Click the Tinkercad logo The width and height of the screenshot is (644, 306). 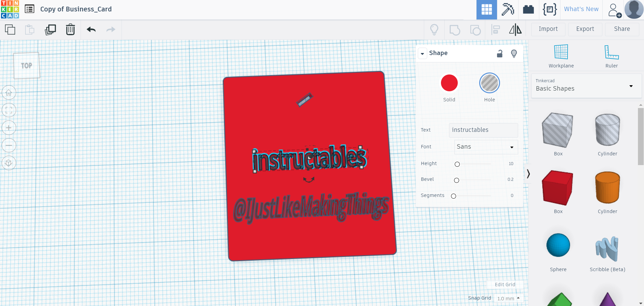[10, 9]
